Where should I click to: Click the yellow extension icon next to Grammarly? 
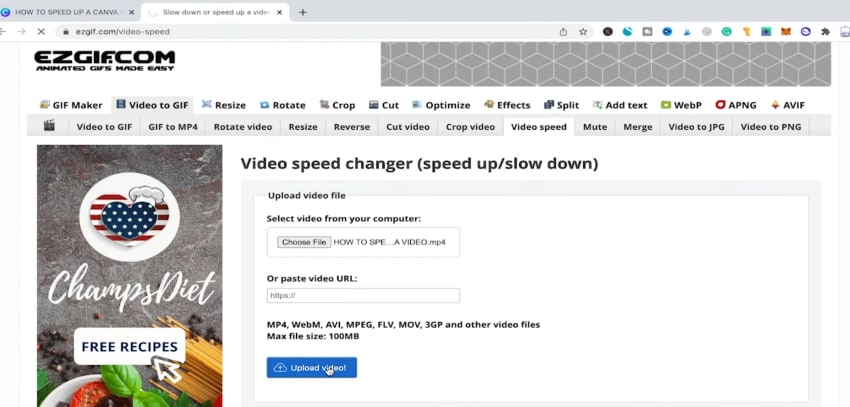pos(746,31)
